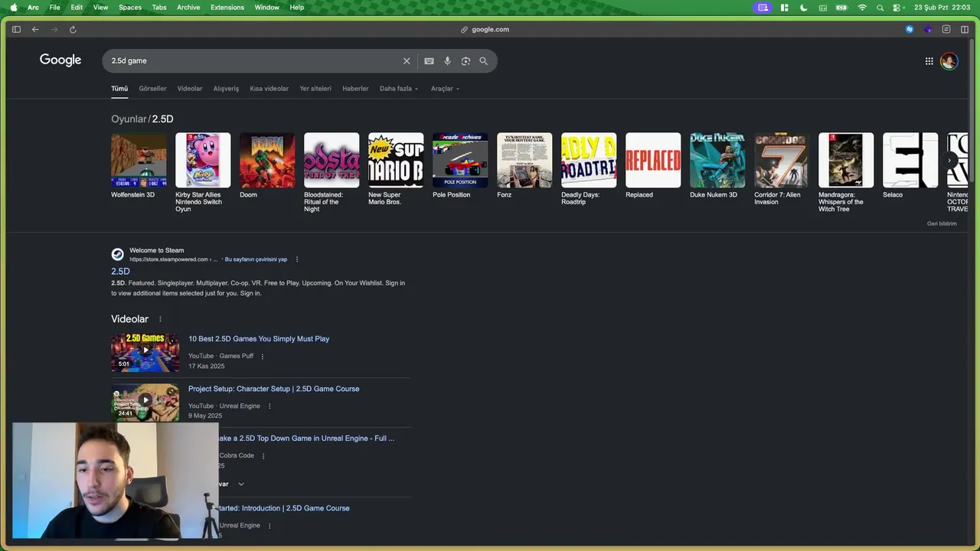Select the Replaced game card

point(653,166)
